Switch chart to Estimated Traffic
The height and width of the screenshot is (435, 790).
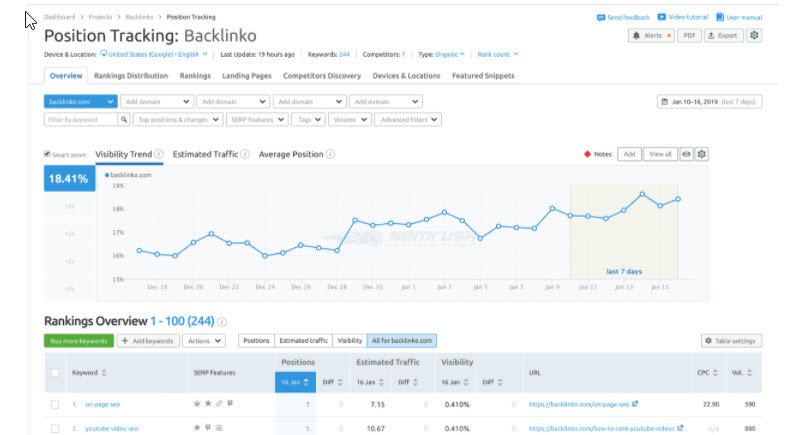[x=205, y=154]
